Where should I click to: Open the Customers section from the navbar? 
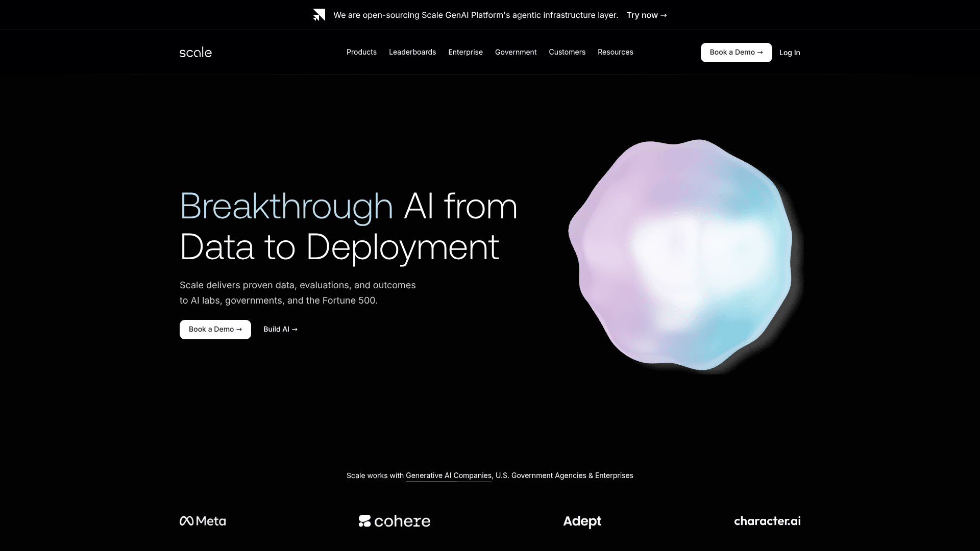[567, 52]
